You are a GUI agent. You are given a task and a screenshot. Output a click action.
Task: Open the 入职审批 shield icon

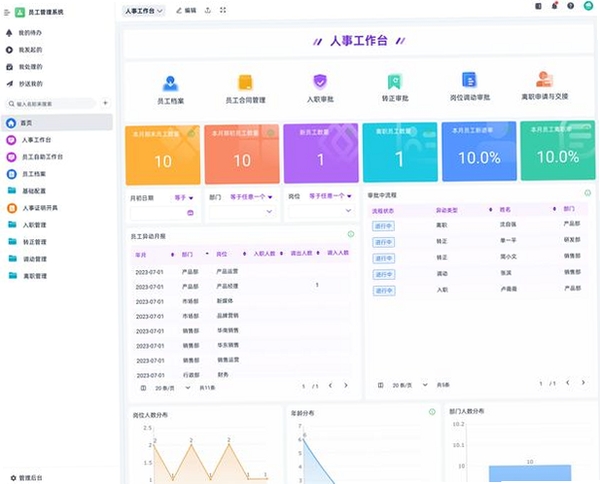(320, 81)
